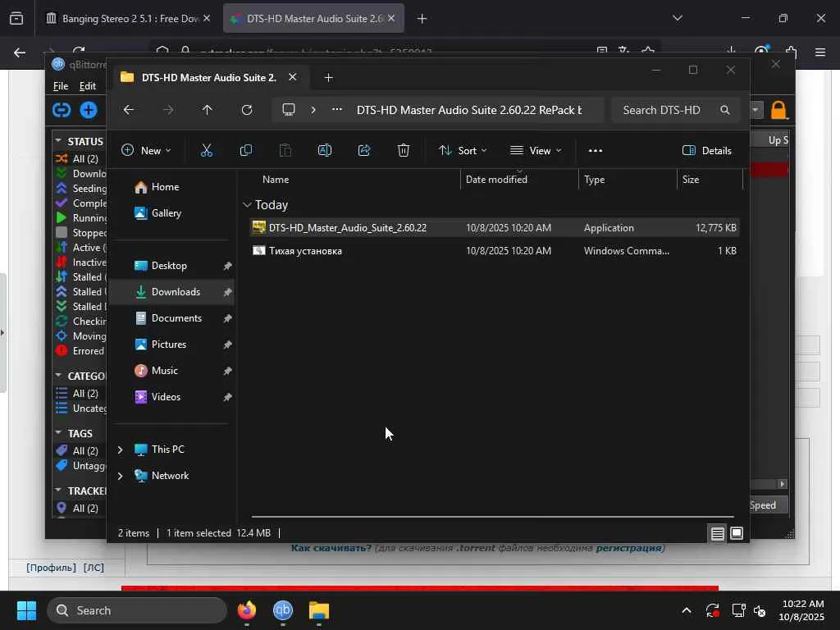The image size is (840, 630).
Task: Open the Edit menu in qBittorrent
Action: (87, 85)
